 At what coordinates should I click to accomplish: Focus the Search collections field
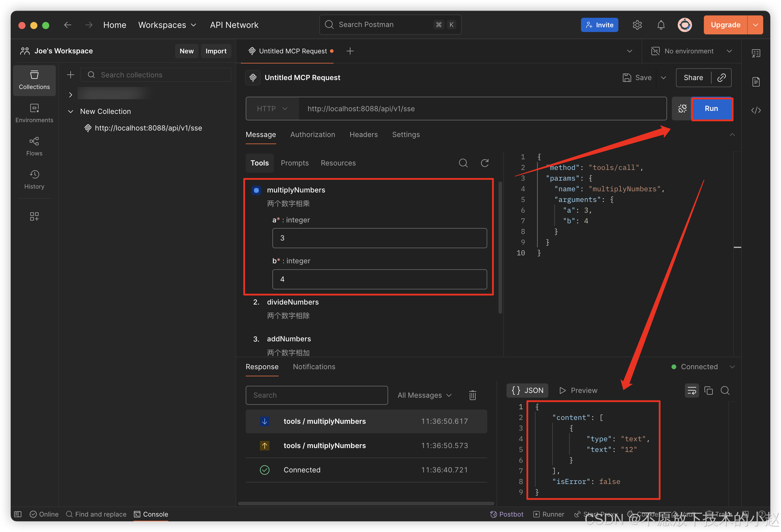155,75
